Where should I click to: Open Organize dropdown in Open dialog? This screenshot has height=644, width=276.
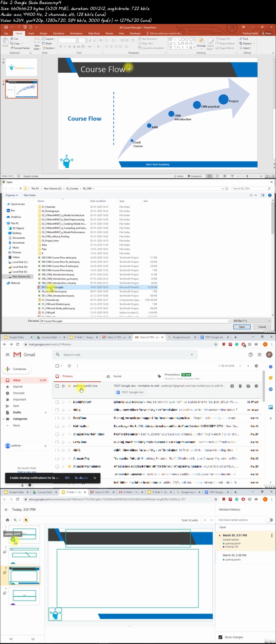[12, 195]
